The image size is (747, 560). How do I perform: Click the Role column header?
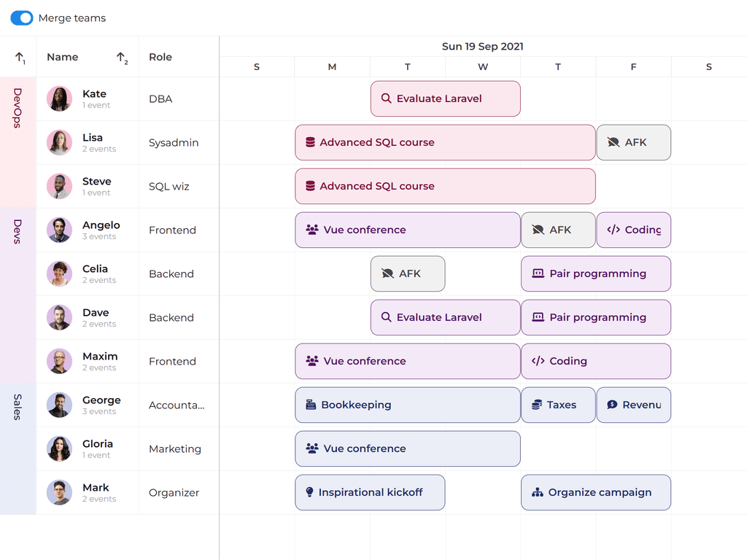160,57
